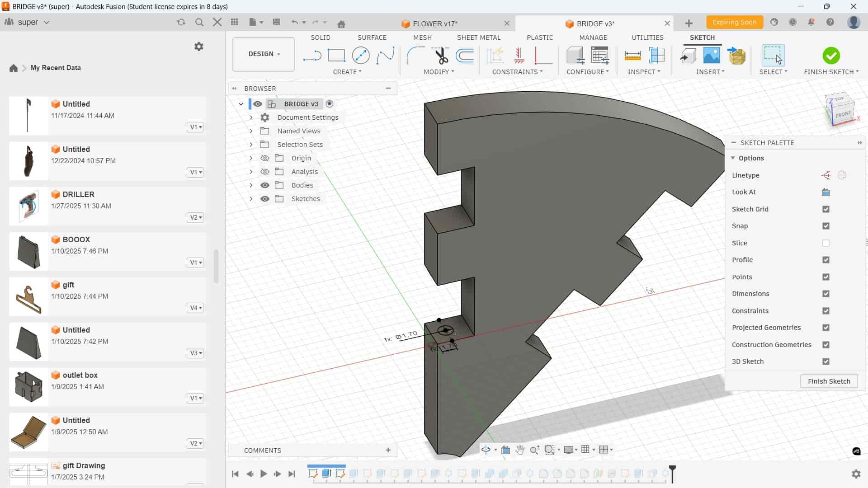Disable the Sketch Grid checkbox
The image size is (868, 488).
[826, 209]
